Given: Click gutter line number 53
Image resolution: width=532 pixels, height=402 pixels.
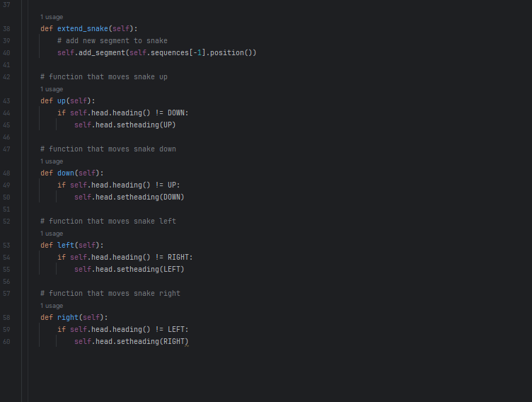Looking at the screenshot, I should 6,245.
